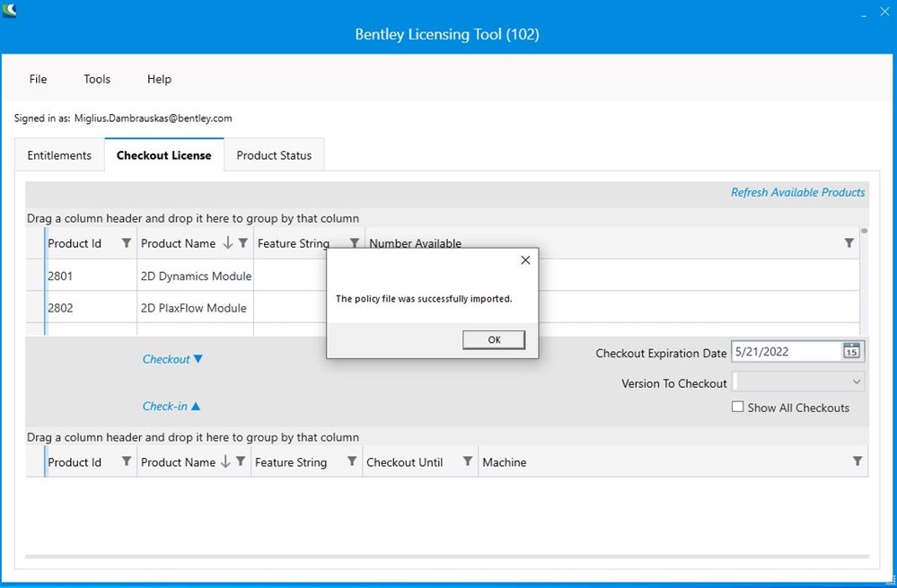Filter the lower Feature String column
Viewport: 897px width, 588px height.
click(352, 461)
